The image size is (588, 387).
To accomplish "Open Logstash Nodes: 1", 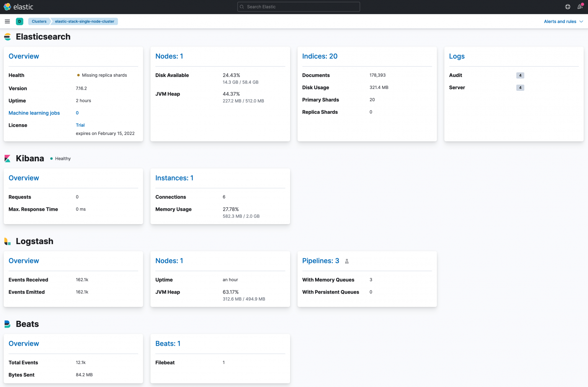I will tap(169, 261).
